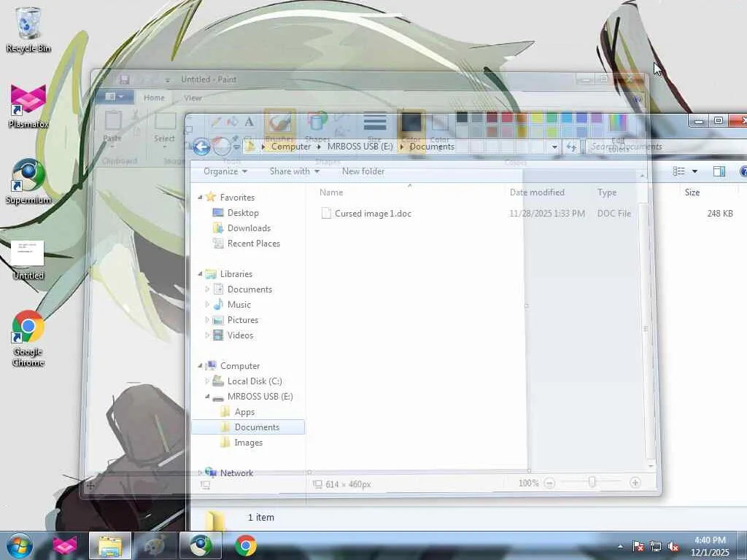Click Paint's zoom slider handle

[592, 483]
